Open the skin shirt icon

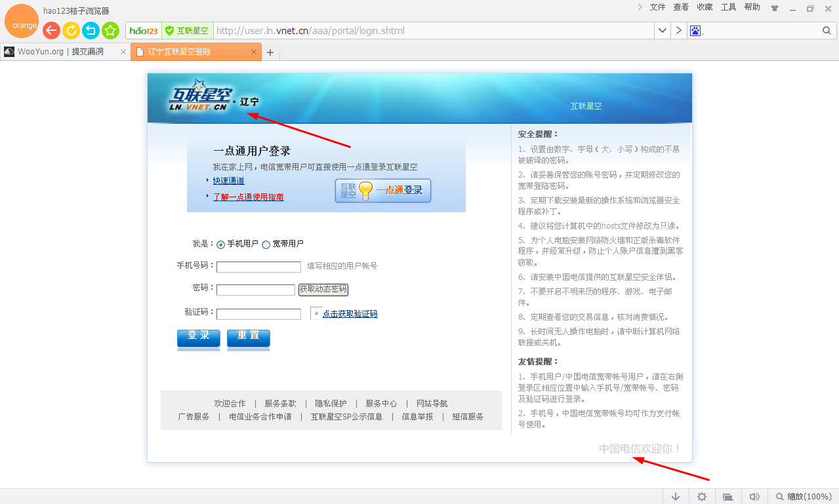tap(775, 9)
